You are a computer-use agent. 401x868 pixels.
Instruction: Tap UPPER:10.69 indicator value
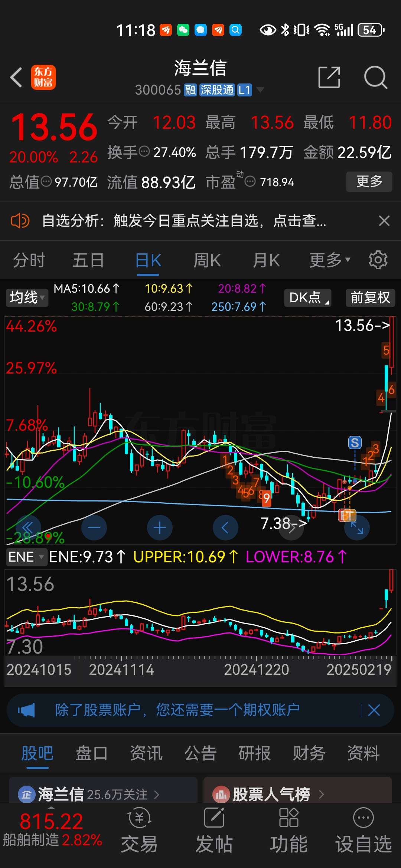[185, 557]
